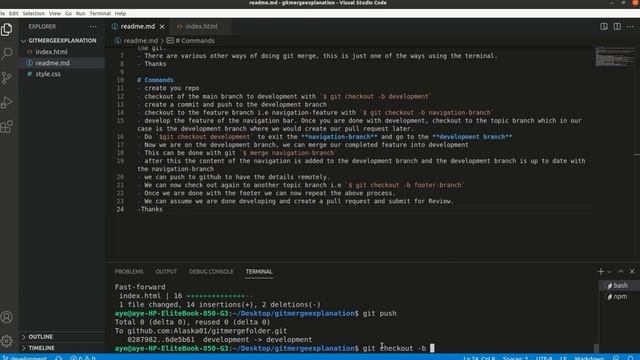The height and width of the screenshot is (360, 640).
Task: Split the editor right
Action: tap(617, 27)
